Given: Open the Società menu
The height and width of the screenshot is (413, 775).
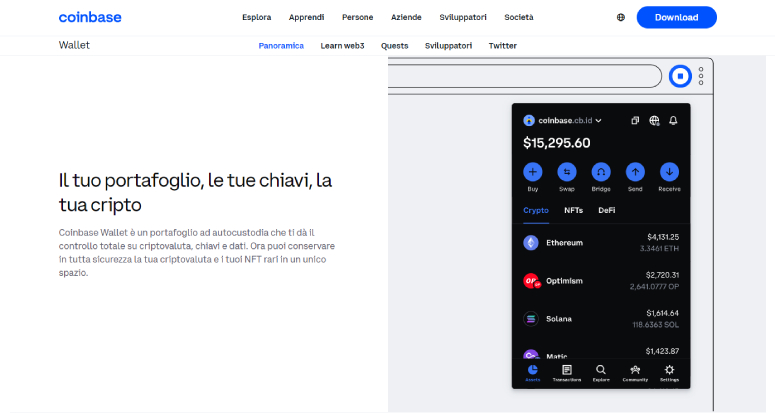Looking at the screenshot, I should tap(518, 17).
